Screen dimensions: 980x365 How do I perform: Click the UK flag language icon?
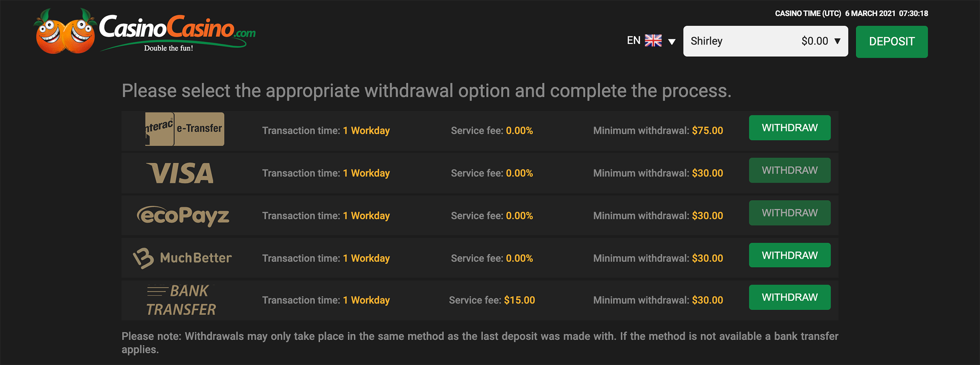pos(653,41)
